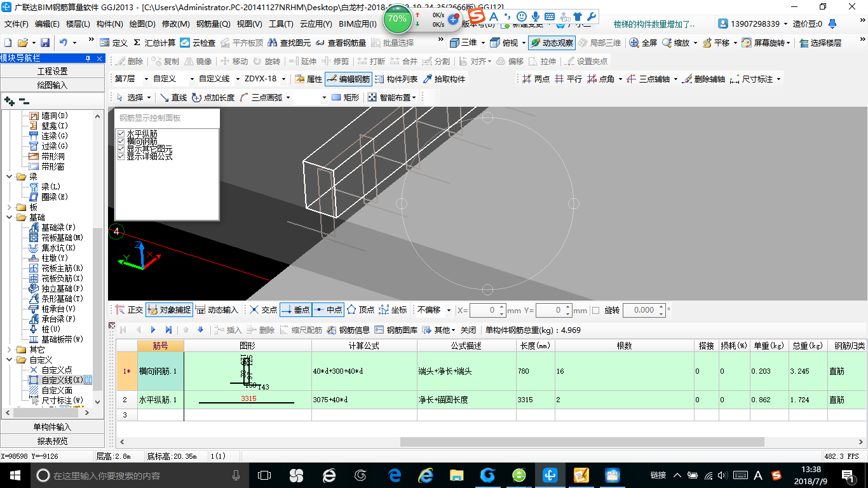Open the 云应用(Y) menu

[316, 24]
